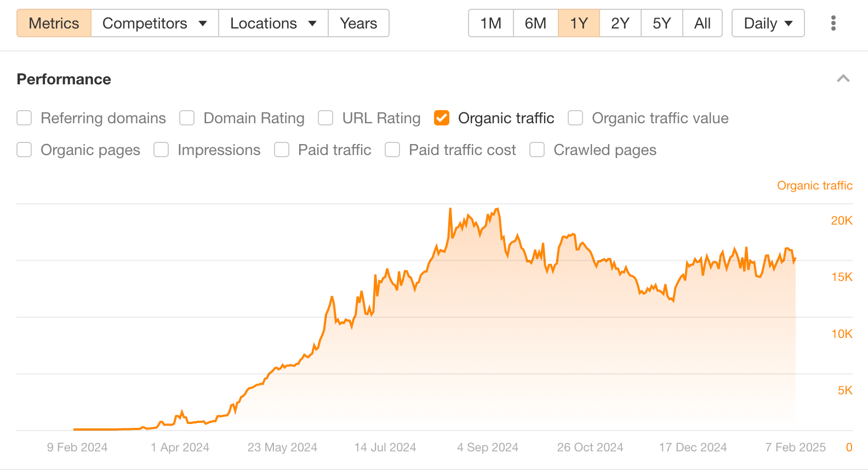The width and height of the screenshot is (868, 470).
Task: Turn on the Impressions checkbox
Action: tap(161, 150)
